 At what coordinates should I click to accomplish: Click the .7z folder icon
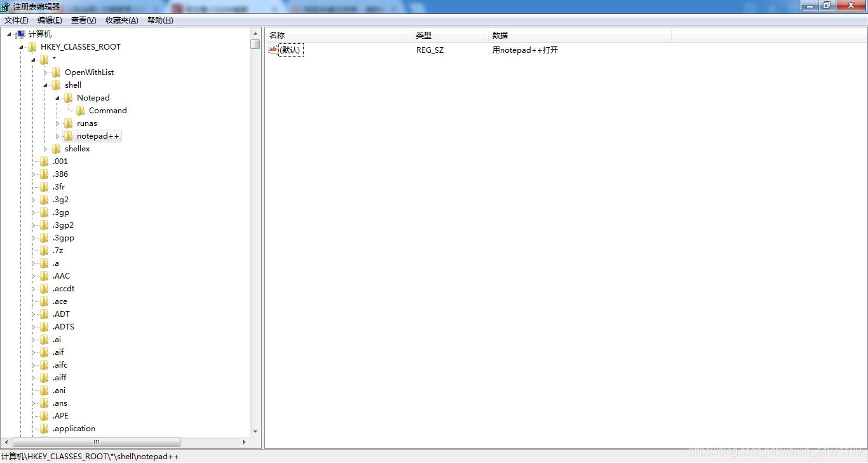[x=44, y=250]
